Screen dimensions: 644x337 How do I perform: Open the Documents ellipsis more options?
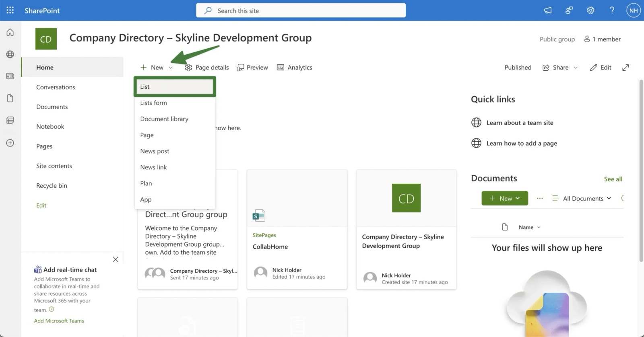tap(540, 198)
